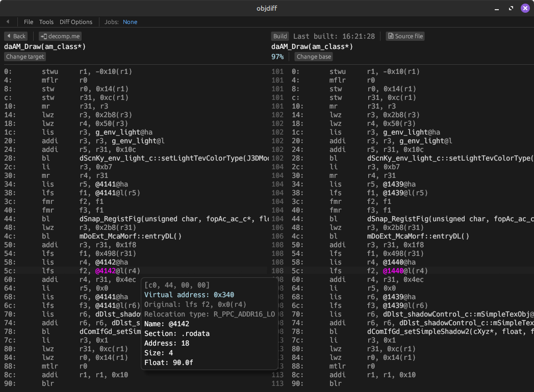
Task: Open function on decomp.me
Action: [x=60, y=36]
